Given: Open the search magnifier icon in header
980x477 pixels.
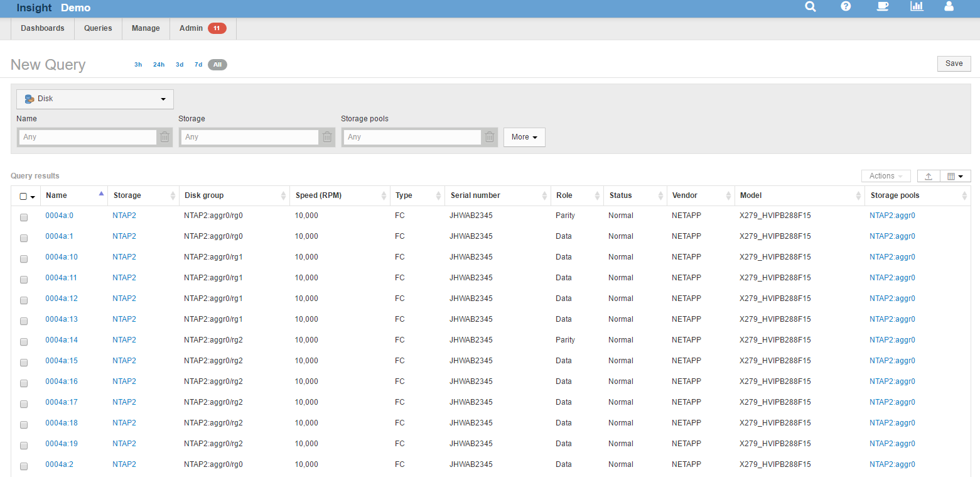Looking at the screenshot, I should pos(810,7).
